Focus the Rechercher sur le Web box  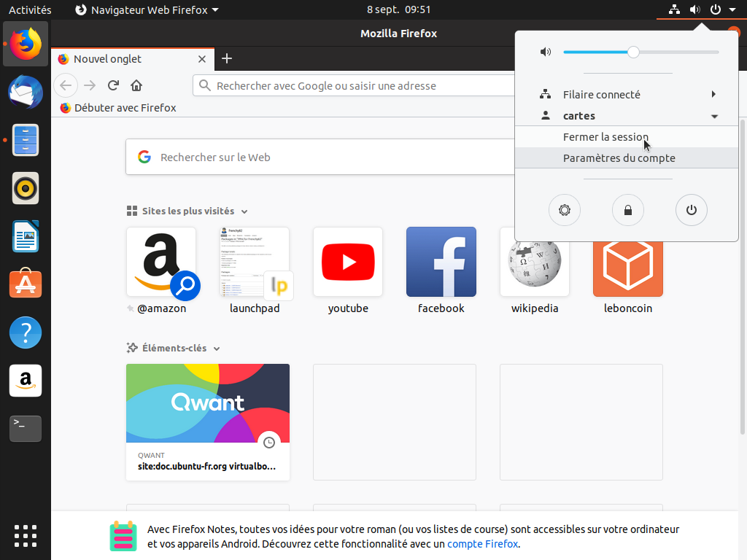(320, 157)
